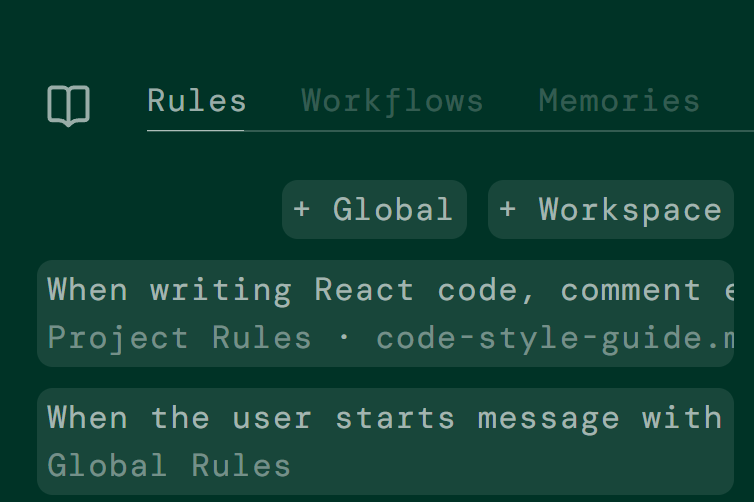Click the plus sign on the Global button
The image size is (754, 502).
[301, 210]
